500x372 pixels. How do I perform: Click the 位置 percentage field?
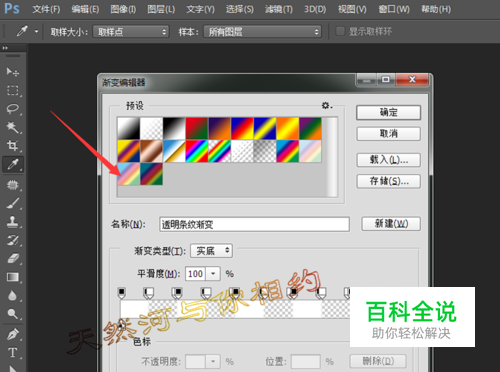306,361
